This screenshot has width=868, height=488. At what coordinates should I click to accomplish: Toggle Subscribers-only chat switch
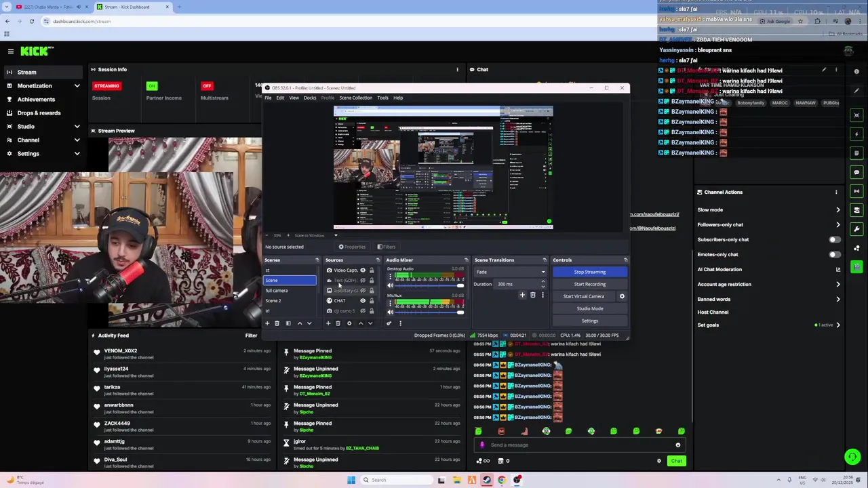pyautogui.click(x=835, y=239)
